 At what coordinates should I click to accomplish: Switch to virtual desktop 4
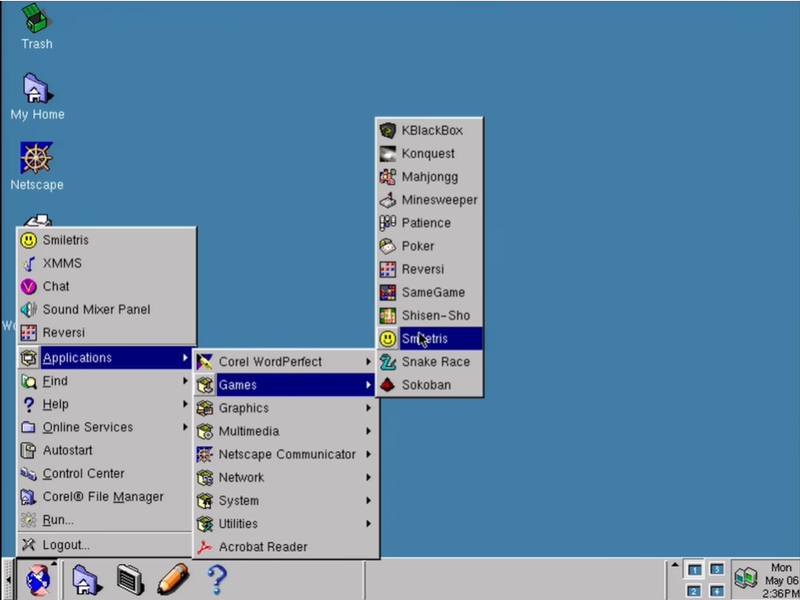pos(716,591)
